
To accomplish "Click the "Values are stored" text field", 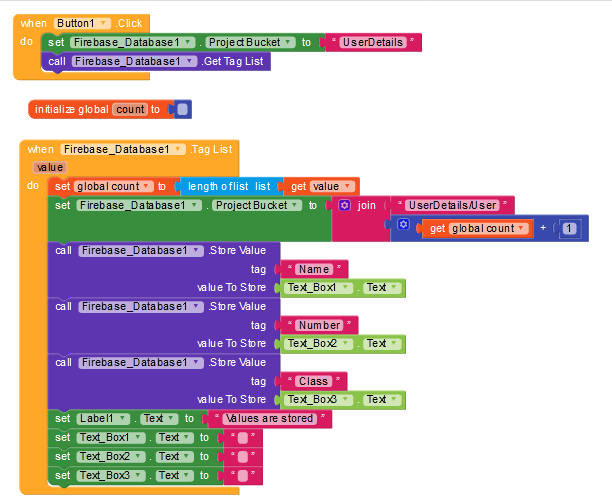I will tap(269, 419).
